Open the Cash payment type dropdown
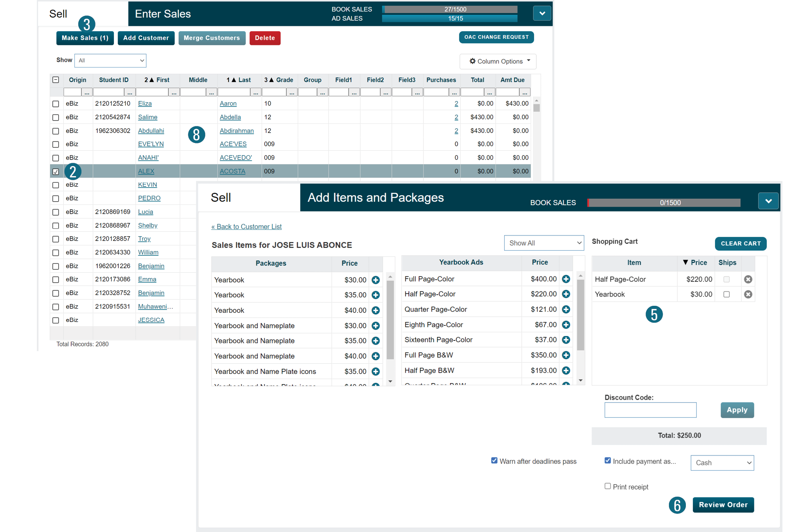 [722, 463]
